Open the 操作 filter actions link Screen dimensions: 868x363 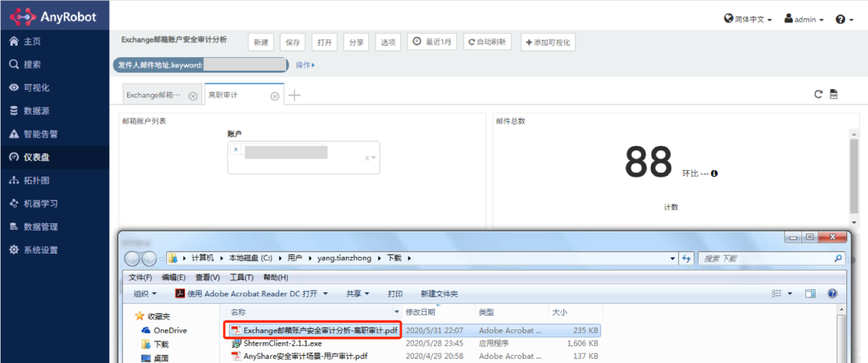click(x=305, y=65)
